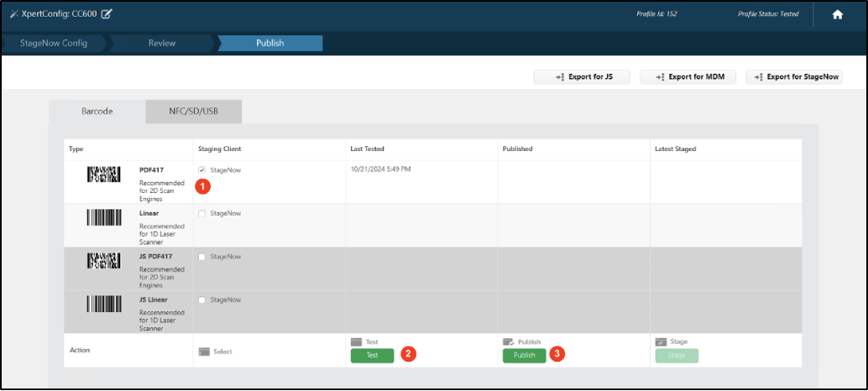Click the JS Linear barcode image

[104, 304]
